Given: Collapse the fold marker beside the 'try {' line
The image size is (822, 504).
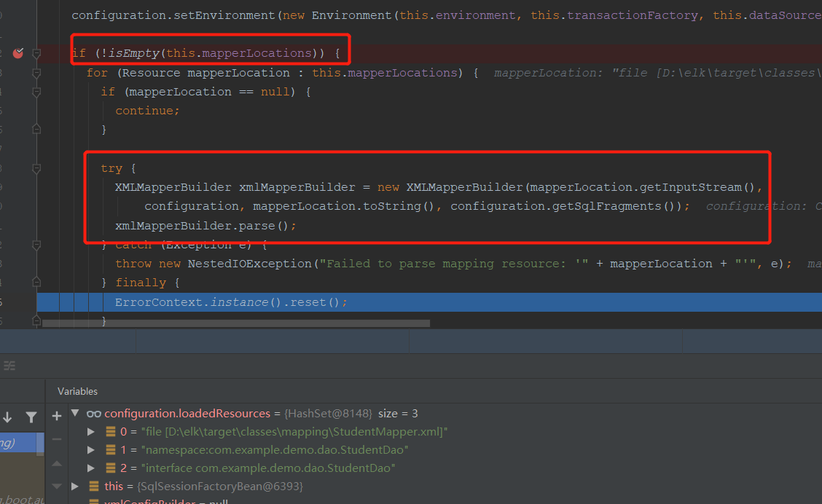Looking at the screenshot, I should click(x=36, y=169).
